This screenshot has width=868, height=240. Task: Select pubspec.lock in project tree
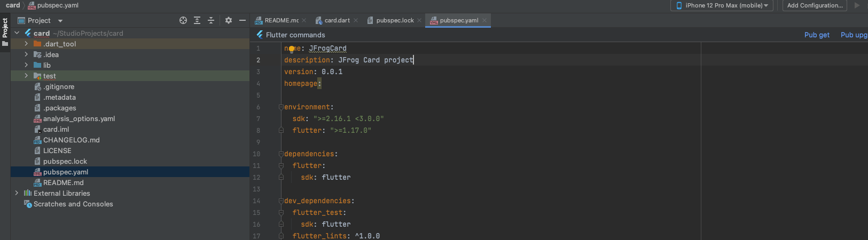point(65,161)
